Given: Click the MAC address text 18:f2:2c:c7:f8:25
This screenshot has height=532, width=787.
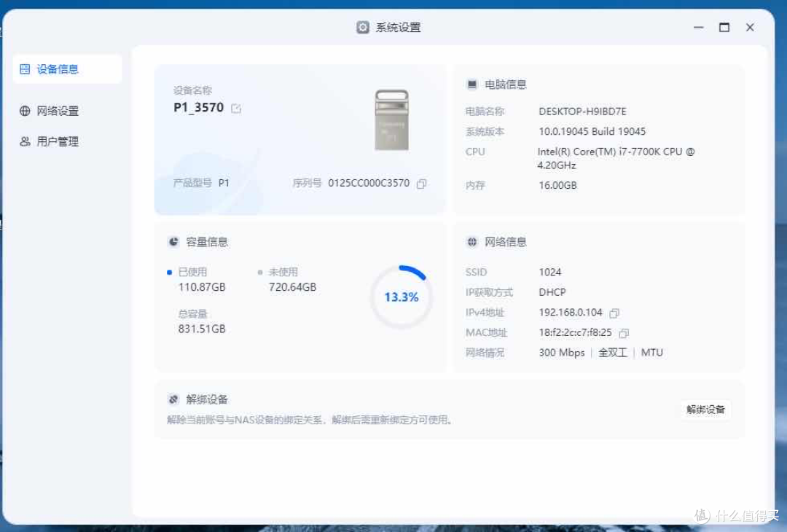Looking at the screenshot, I should (575, 333).
